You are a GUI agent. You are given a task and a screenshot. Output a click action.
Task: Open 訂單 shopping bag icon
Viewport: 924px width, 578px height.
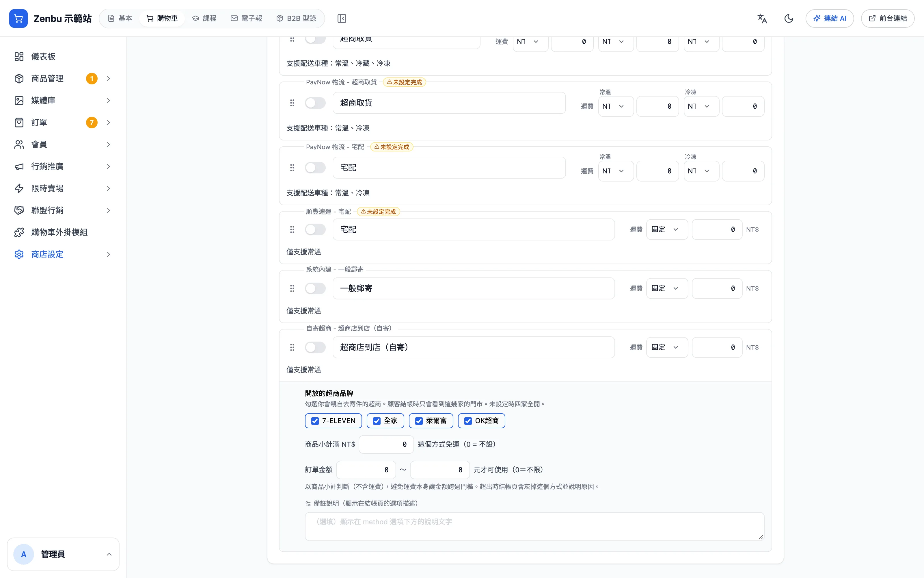pos(19,122)
